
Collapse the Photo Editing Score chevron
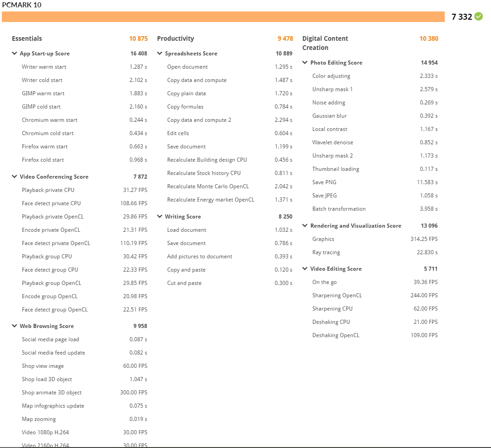pyautogui.click(x=305, y=62)
